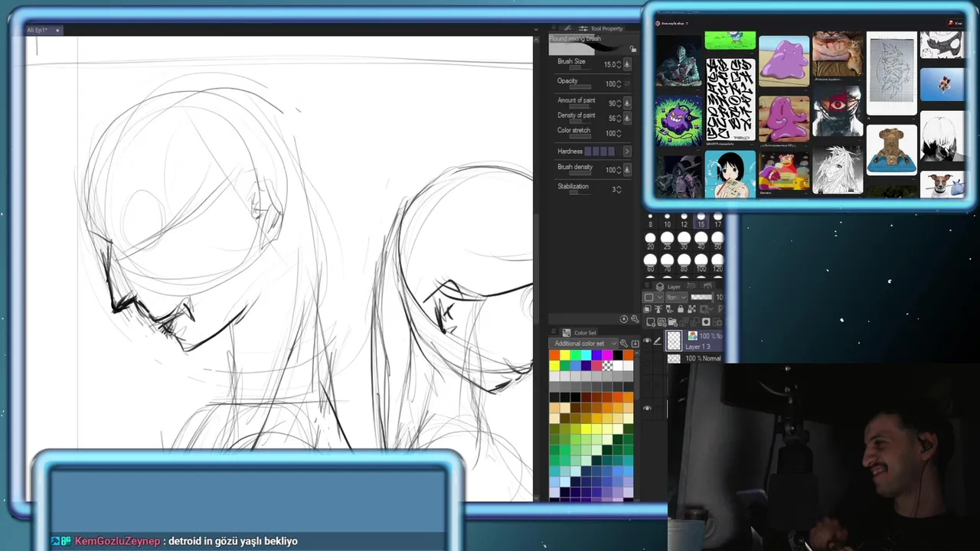Click the Opacity slider bar
This screenshot has height=551, width=980.
(580, 87)
